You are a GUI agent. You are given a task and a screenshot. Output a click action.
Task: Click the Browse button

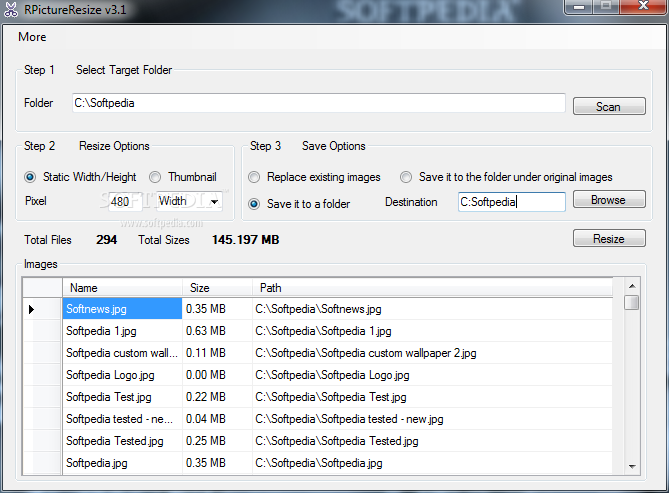point(609,200)
